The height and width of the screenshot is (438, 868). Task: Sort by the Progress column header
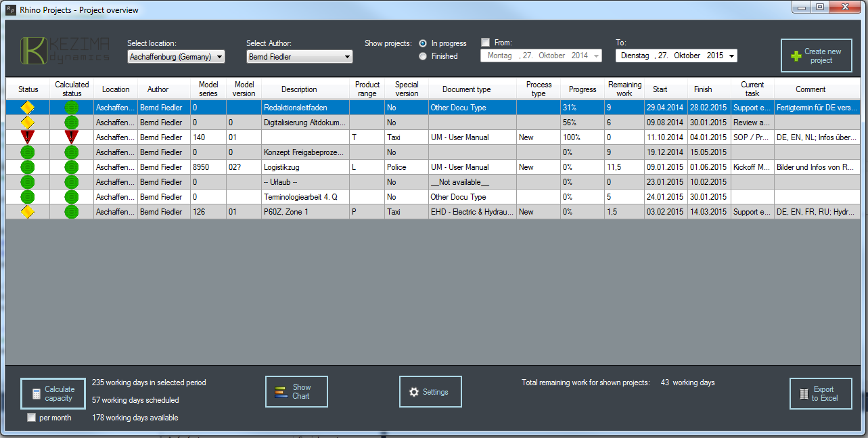tap(582, 89)
